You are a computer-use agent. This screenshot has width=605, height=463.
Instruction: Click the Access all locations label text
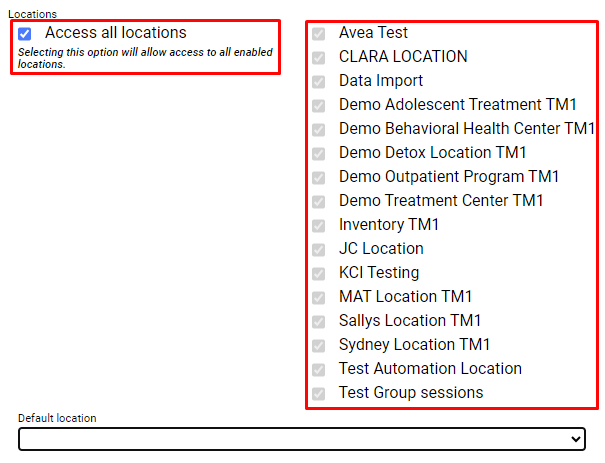click(x=115, y=33)
